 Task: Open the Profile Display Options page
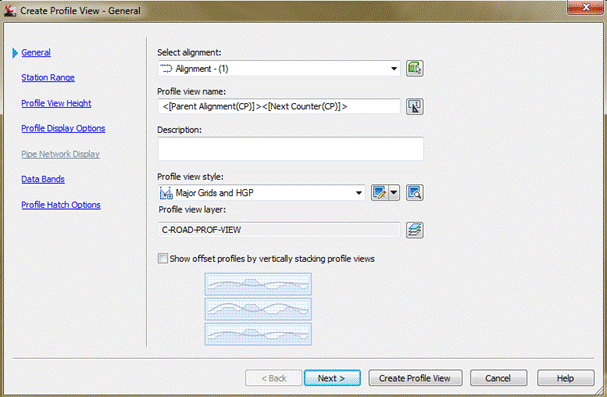click(x=63, y=128)
